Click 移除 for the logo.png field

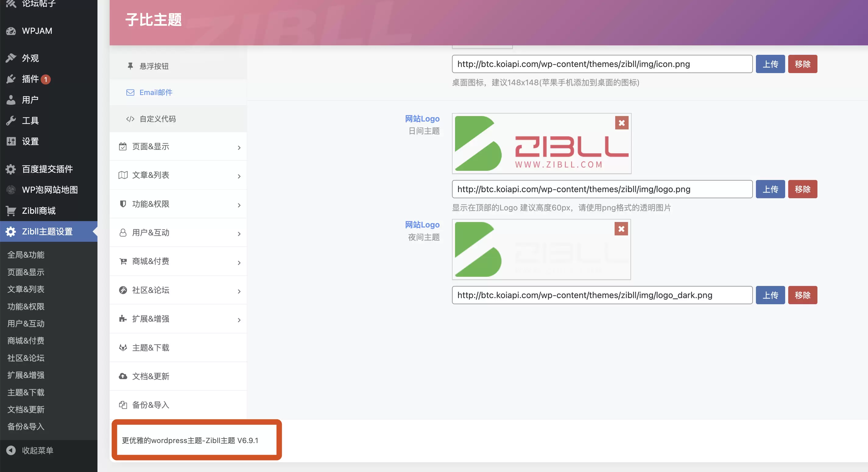[x=803, y=189]
